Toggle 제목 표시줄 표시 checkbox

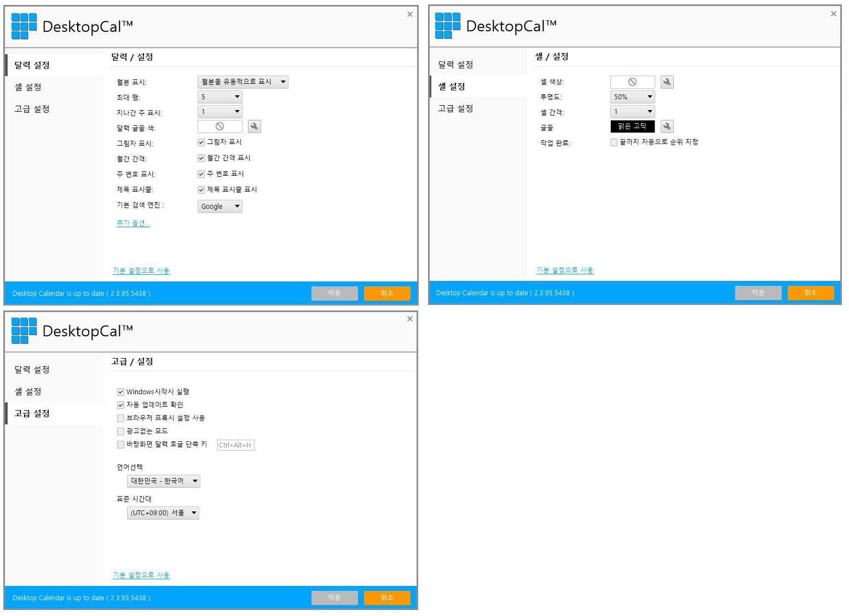pos(201,190)
